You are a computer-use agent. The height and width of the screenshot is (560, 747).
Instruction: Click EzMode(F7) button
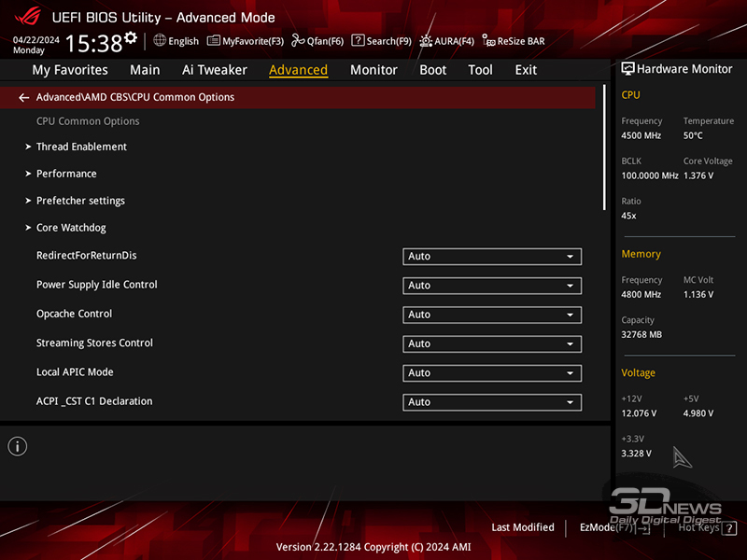pyautogui.click(x=606, y=527)
